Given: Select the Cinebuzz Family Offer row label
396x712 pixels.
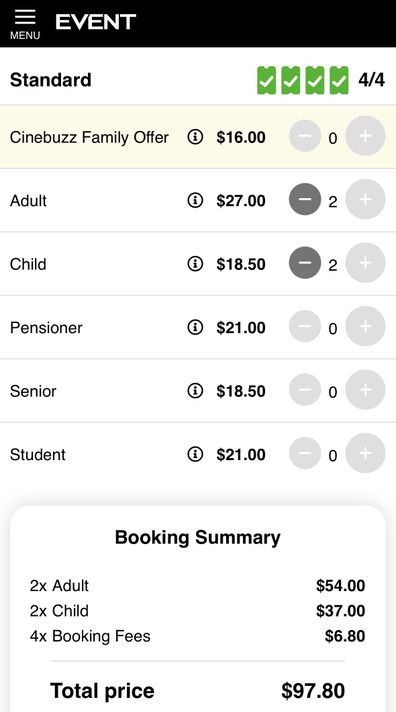Looking at the screenshot, I should tap(89, 137).
